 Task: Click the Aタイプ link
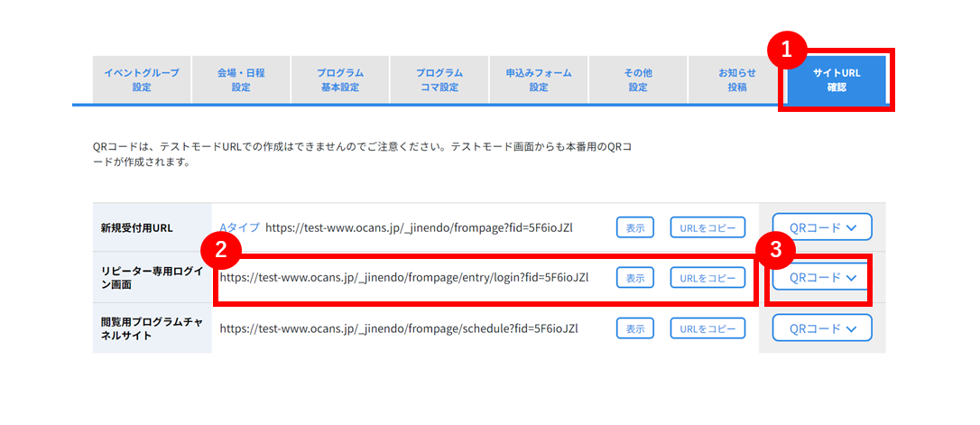click(x=239, y=227)
